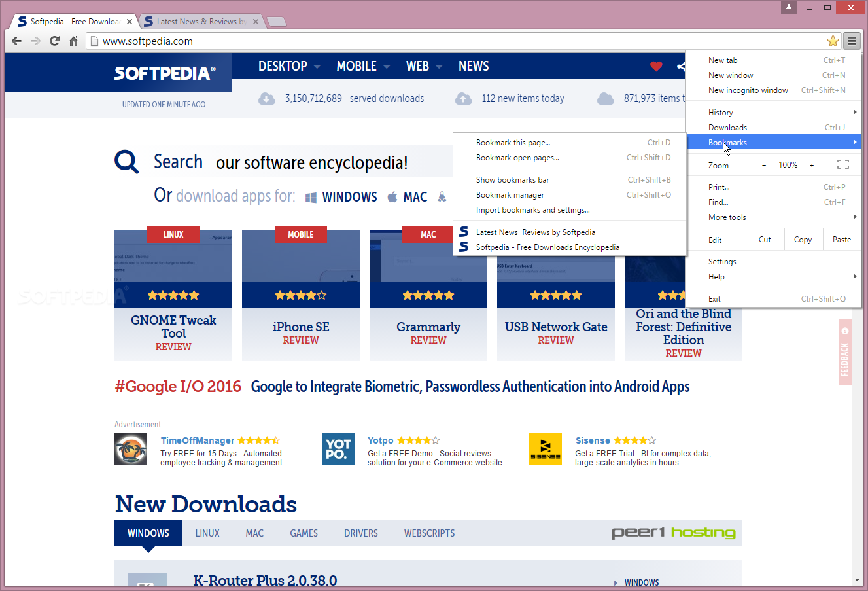Screen dimensions: 868x591
Task: Open the GNOME Tweak Tool review card
Action: point(173,295)
